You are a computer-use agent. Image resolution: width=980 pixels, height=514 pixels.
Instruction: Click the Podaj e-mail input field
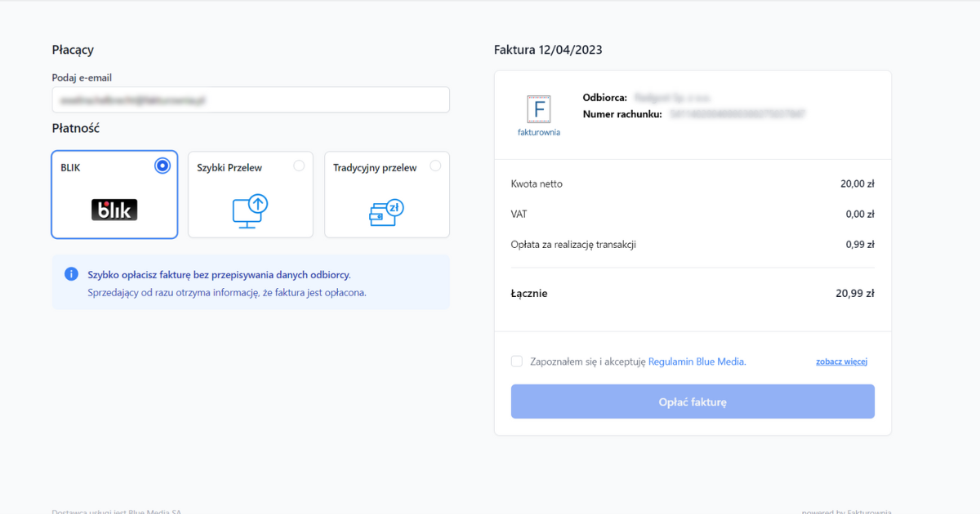[x=251, y=100]
